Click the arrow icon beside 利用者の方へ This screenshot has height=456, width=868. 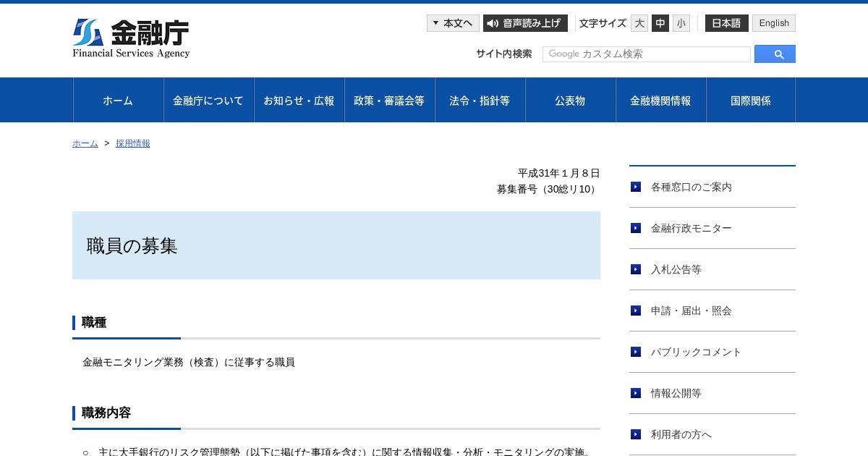[636, 434]
